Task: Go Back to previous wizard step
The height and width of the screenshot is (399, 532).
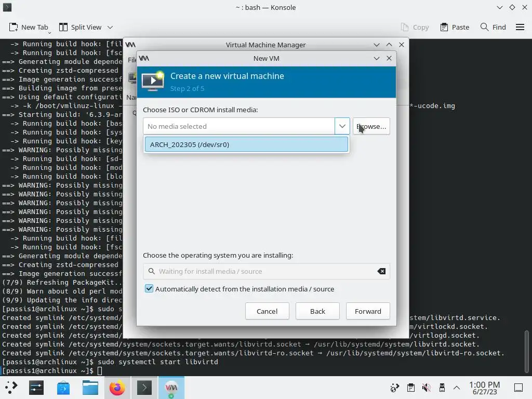Action: (x=317, y=311)
